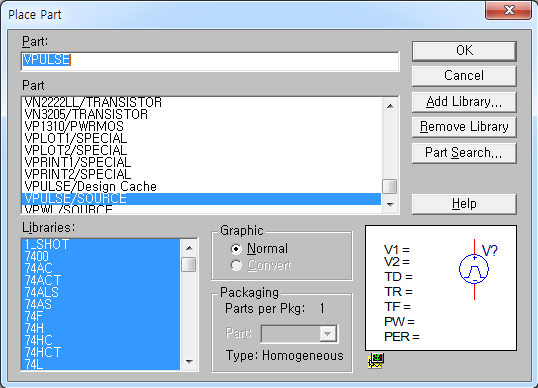Select the 1_SHOT library
This screenshot has height=388, width=538.
(101, 245)
